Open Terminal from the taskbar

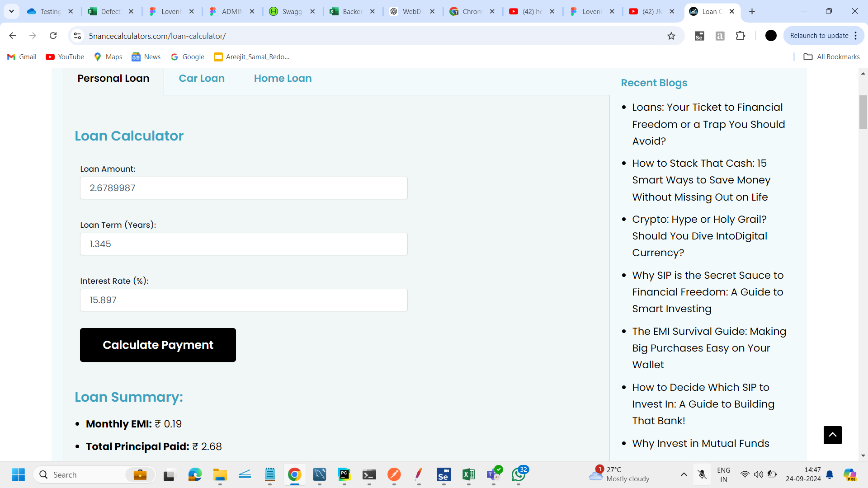pos(369,474)
